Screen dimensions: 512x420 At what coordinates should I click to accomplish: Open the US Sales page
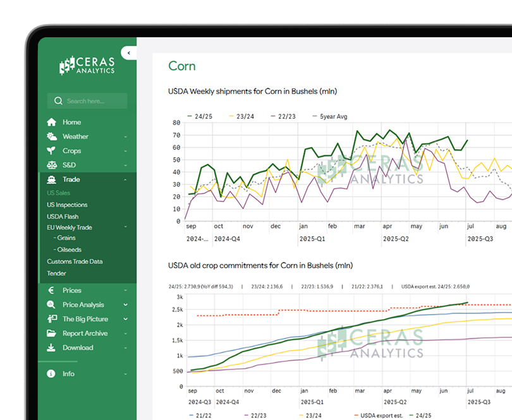(58, 193)
